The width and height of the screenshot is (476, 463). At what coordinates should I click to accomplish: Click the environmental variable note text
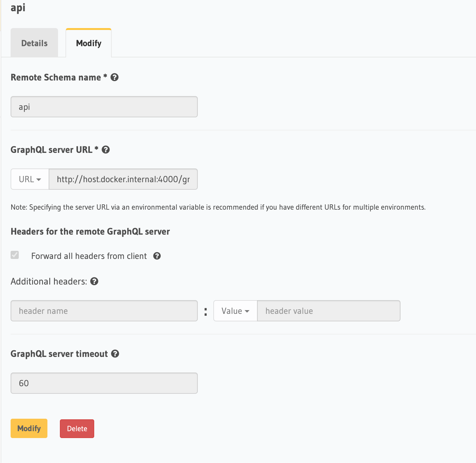[x=218, y=207]
